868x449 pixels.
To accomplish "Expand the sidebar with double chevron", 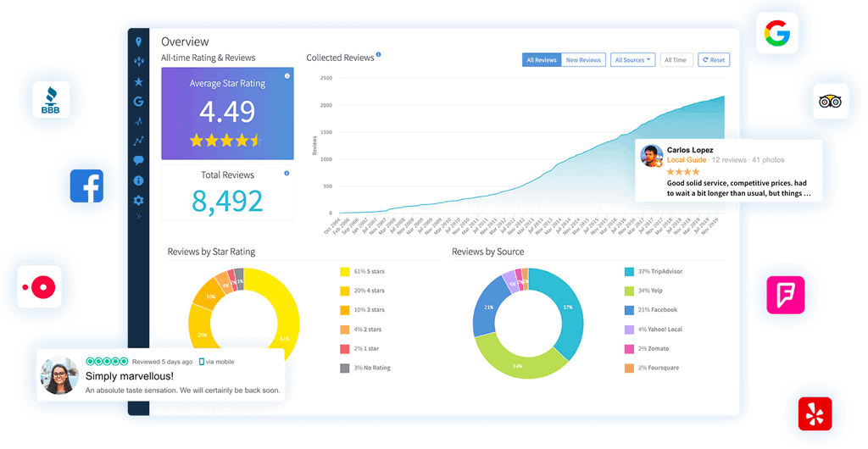I will pos(138,217).
